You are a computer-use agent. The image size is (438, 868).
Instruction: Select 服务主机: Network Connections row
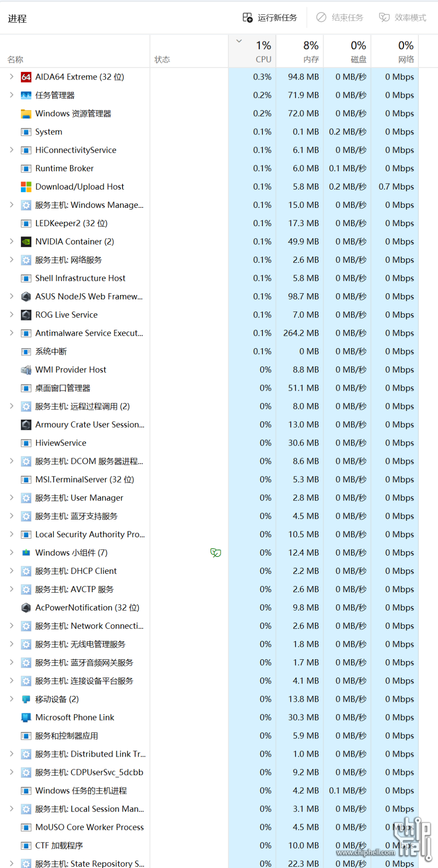pyautogui.click(x=209, y=626)
